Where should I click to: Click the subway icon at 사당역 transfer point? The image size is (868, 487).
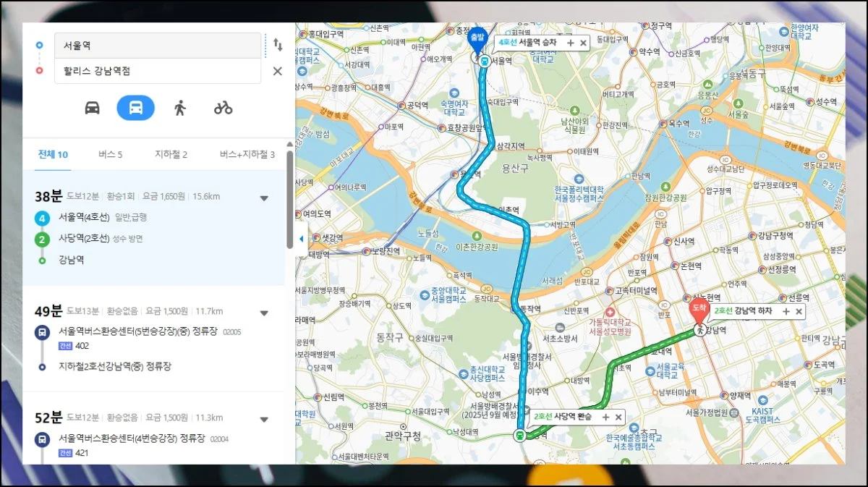click(519, 435)
